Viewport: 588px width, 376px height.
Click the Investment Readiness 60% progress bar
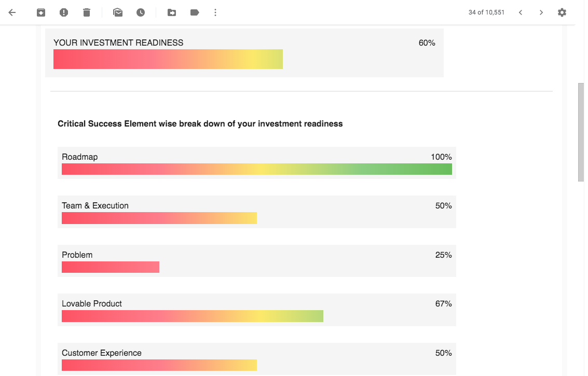[168, 59]
